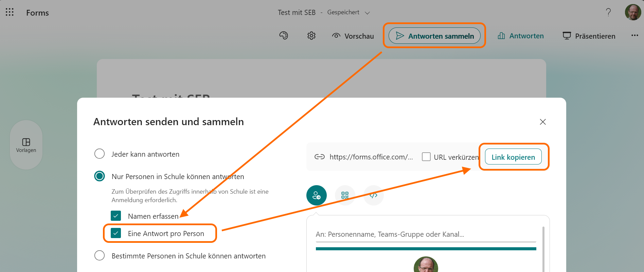
Task: Open the Vorlagen templates panel
Action: click(x=26, y=145)
